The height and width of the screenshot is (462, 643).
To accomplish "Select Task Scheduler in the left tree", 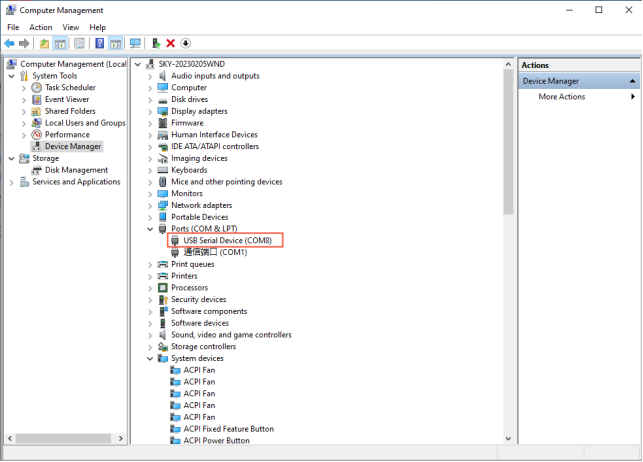I will (x=69, y=88).
